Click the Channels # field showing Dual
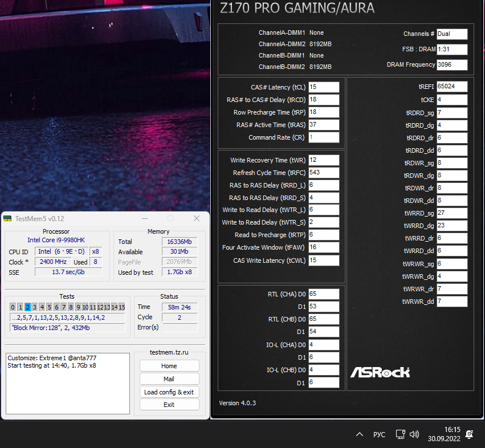This screenshot has width=485, height=448. (x=452, y=34)
